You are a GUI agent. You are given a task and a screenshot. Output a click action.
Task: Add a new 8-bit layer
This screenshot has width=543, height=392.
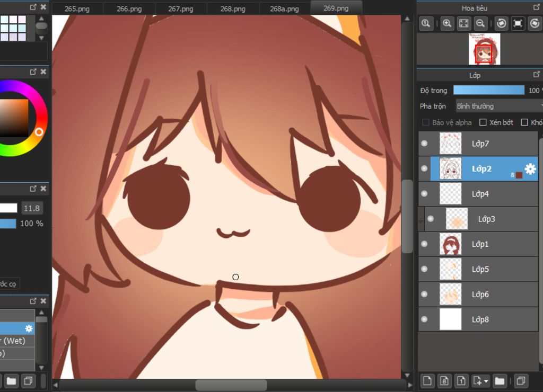(x=444, y=380)
